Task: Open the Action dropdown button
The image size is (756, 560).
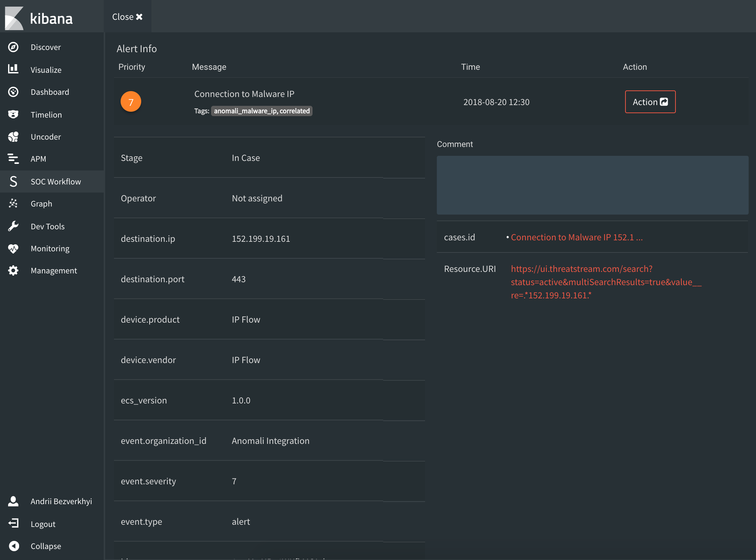Action: 650,102
